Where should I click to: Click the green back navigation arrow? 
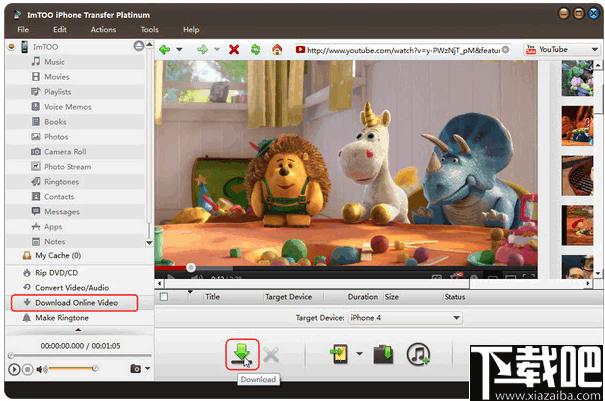165,49
